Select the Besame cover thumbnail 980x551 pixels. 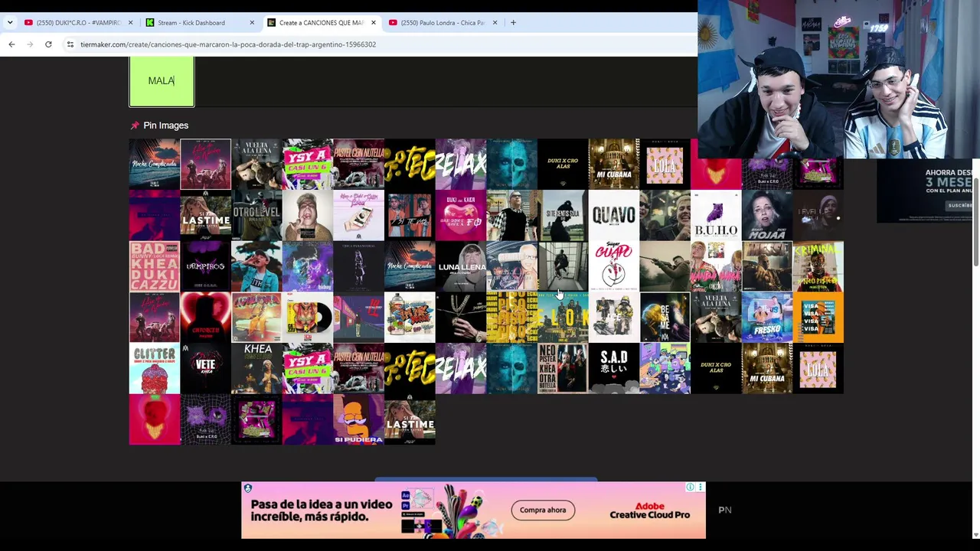coord(665,317)
